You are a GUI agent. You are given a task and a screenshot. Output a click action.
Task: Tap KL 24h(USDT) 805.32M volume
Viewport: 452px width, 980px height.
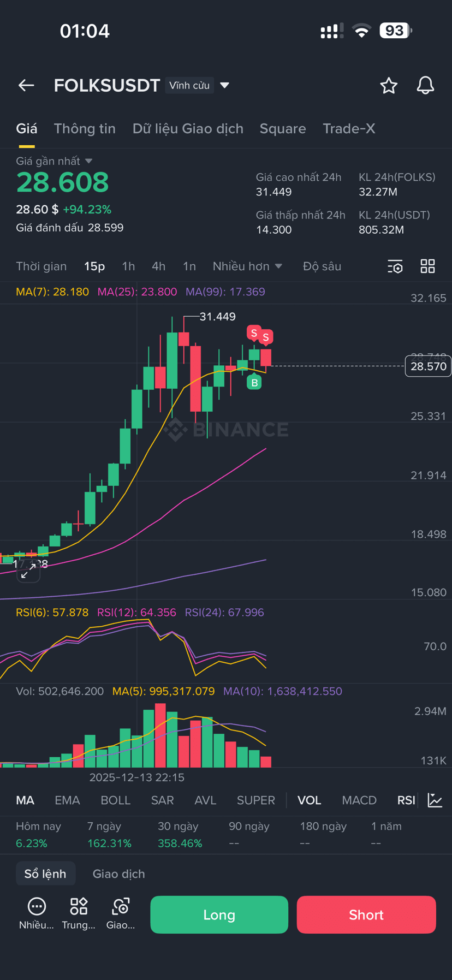(394, 222)
